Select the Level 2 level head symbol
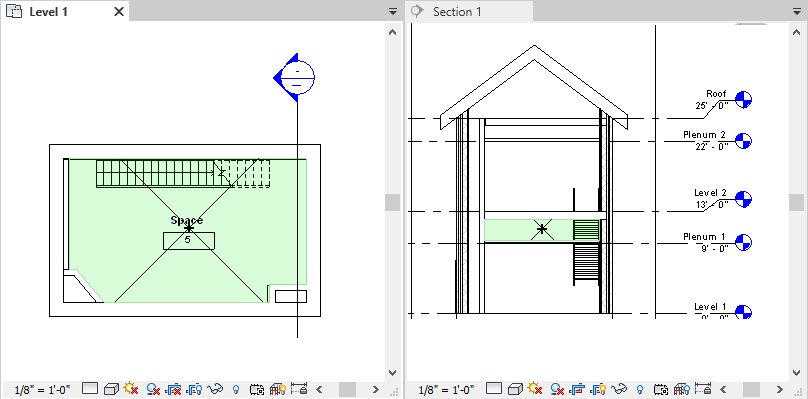This screenshot has height=399, width=808. [x=743, y=199]
